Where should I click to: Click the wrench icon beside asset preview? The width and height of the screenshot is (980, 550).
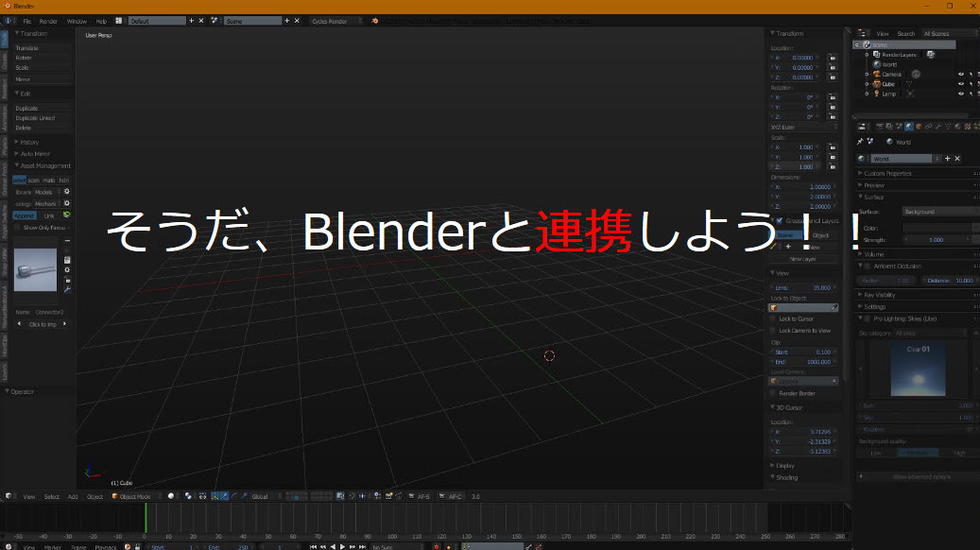(x=67, y=290)
